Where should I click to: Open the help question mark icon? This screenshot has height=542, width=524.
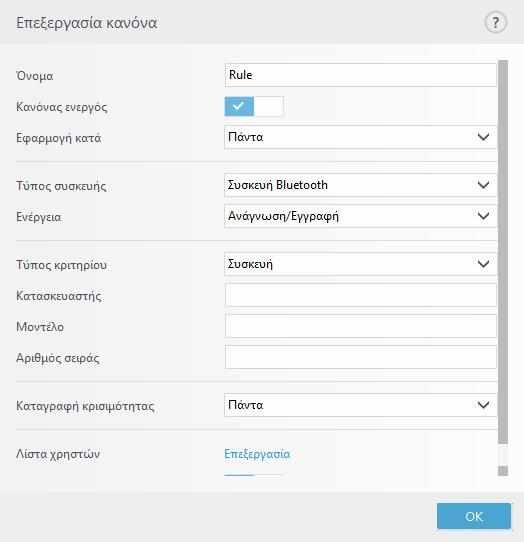(x=496, y=23)
